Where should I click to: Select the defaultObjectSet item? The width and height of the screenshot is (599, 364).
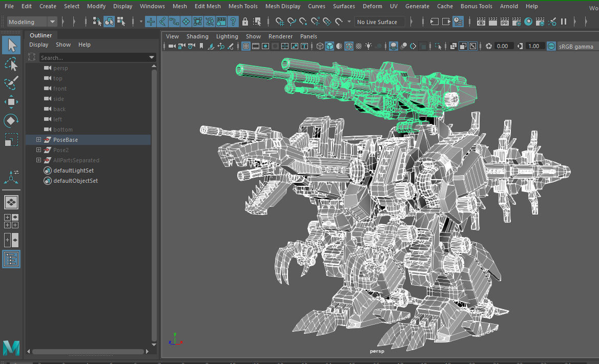pos(76,181)
